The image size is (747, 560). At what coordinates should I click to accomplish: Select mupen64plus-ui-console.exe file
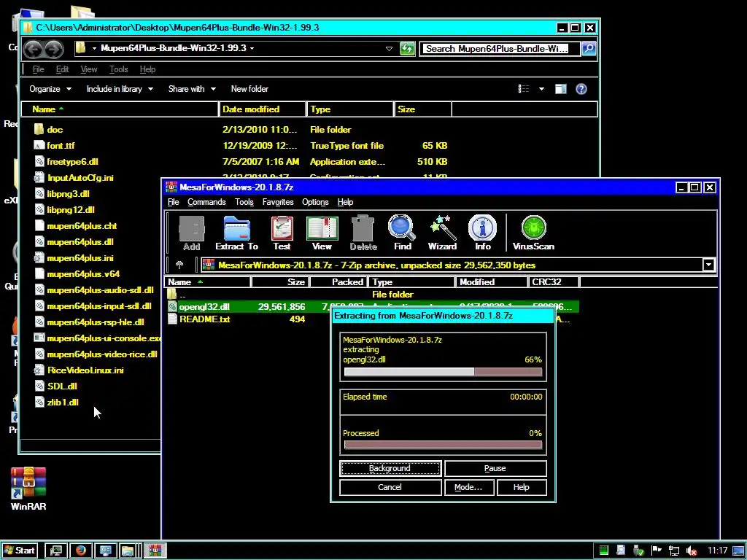(98, 338)
